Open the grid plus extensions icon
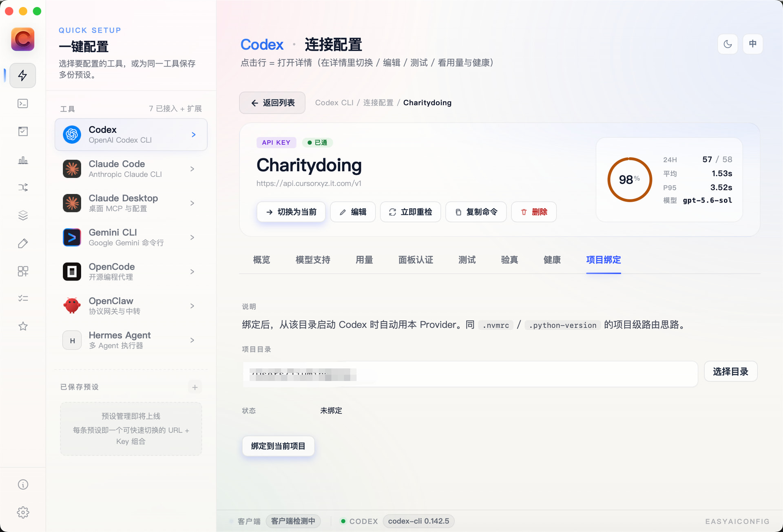783x532 pixels. coord(23,271)
